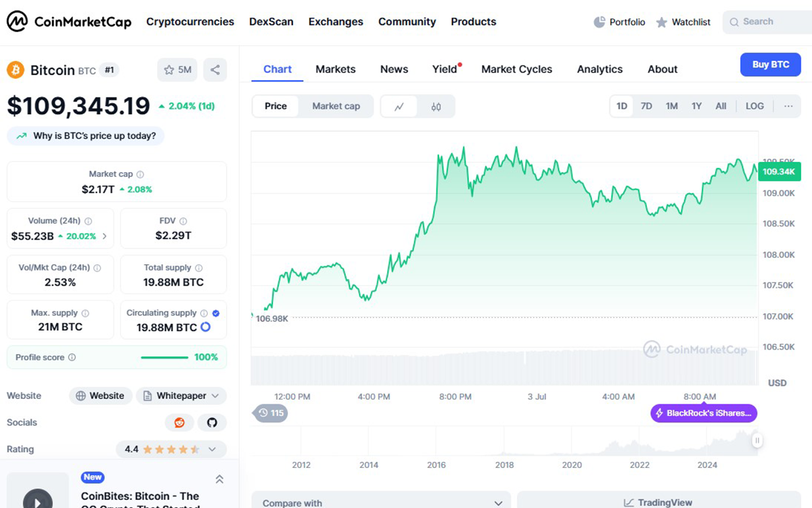Play the CoinBites video thumbnail
The image size is (812, 508).
click(x=38, y=500)
